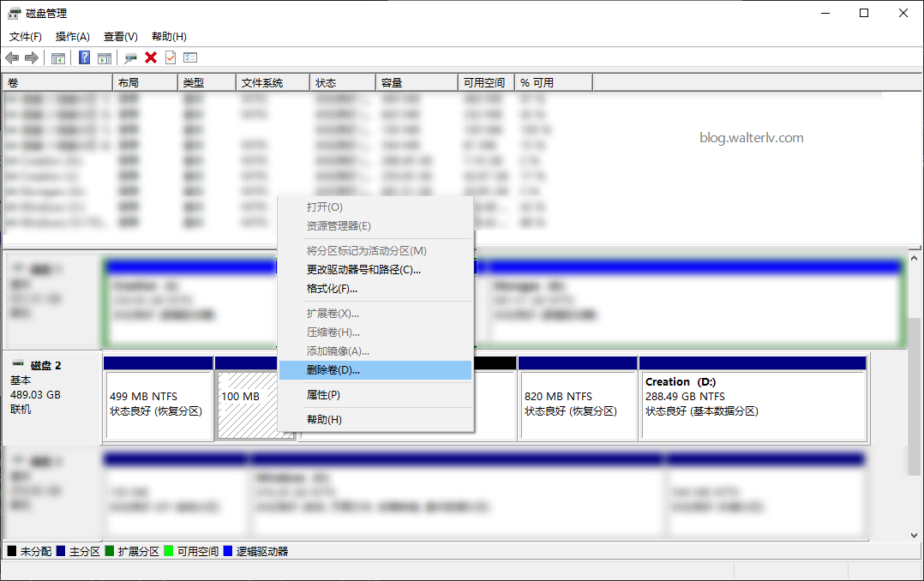
Task: Open the 查看(V) menu
Action: point(121,37)
